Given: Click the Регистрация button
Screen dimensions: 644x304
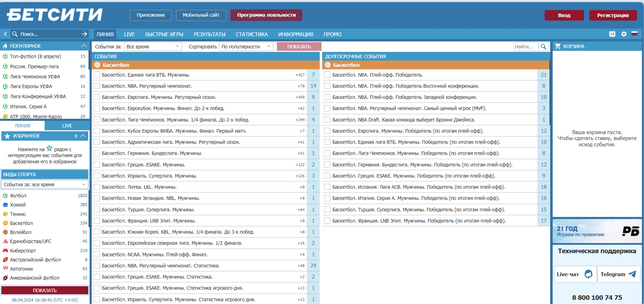Looking at the screenshot, I should (613, 15).
